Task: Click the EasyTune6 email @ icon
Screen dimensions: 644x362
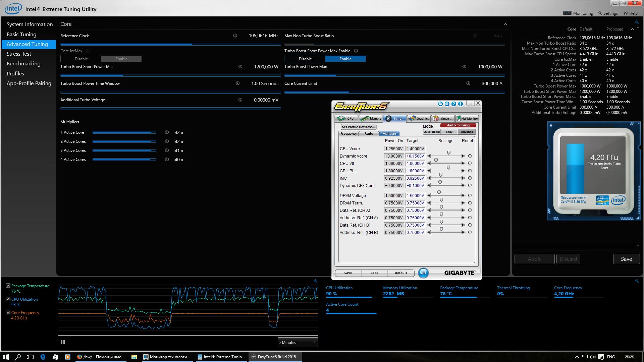Action: point(447,104)
